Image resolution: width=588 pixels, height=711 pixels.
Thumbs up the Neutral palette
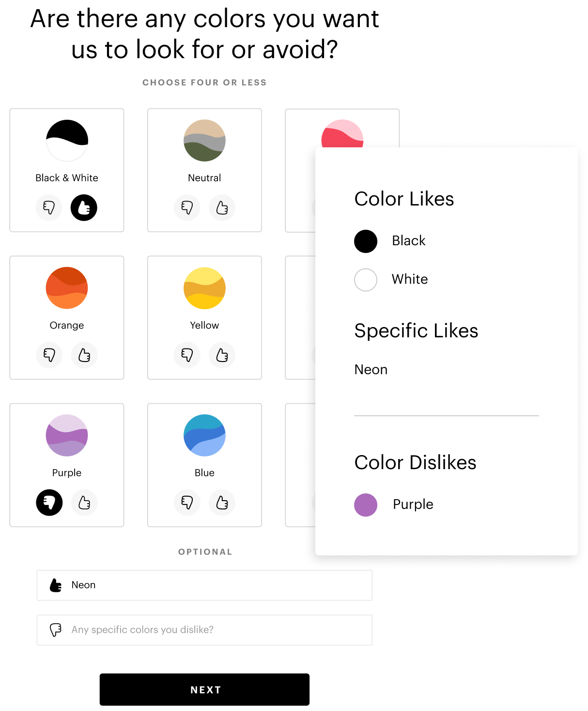222,207
